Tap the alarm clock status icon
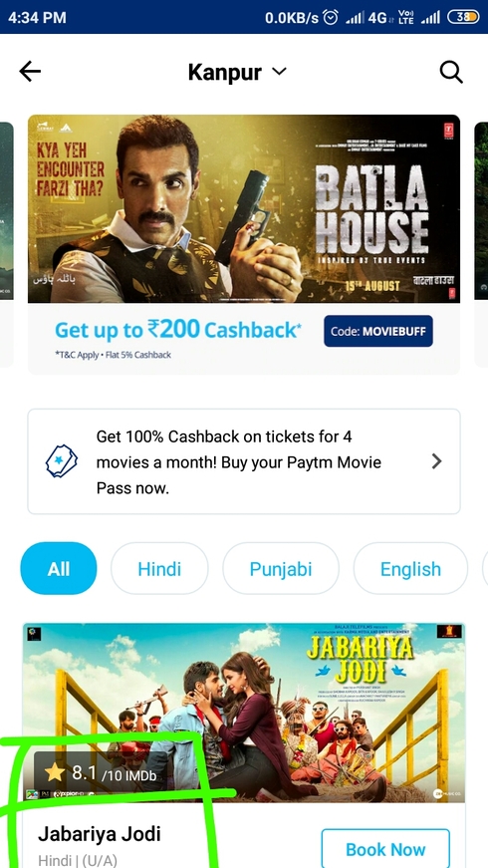 331,18
